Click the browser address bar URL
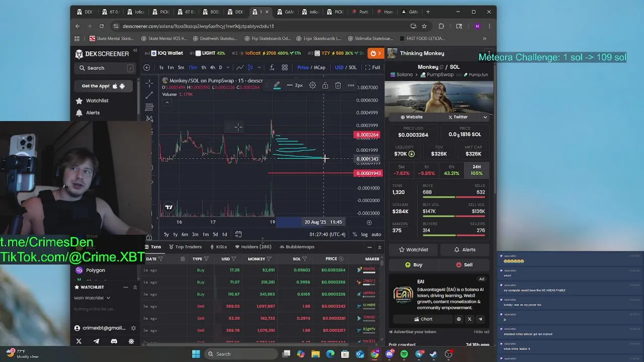This screenshot has width=644, height=362. (198, 26)
